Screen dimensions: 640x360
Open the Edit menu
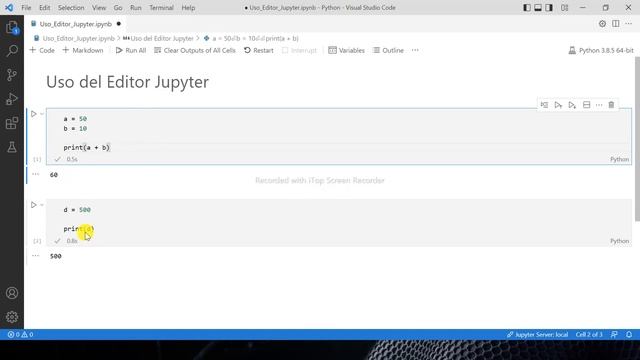click(x=44, y=7)
